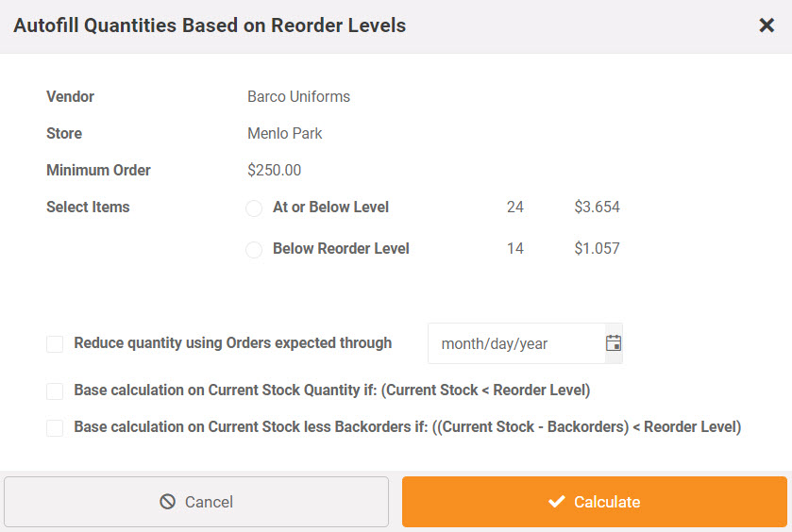This screenshot has width=792, height=532.
Task: Select the Below Reorder Level radio button
Action: point(254,249)
